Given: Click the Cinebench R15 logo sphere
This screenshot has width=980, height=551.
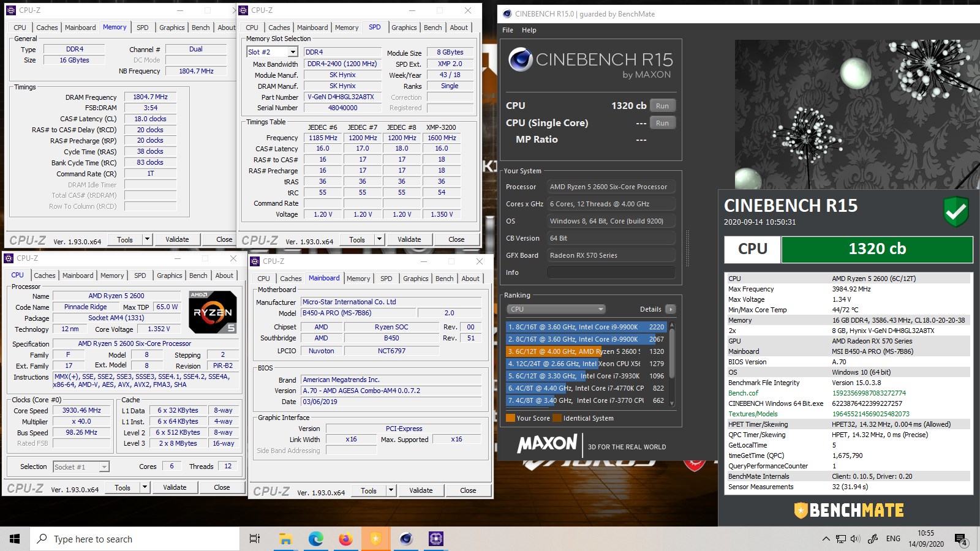Looking at the screenshot, I should (521, 59).
